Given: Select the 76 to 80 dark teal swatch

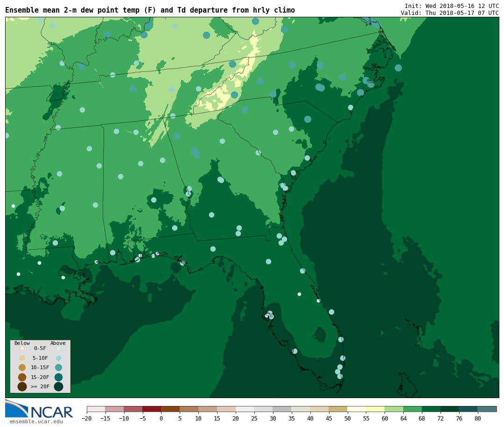Looking at the screenshot, I should pyautogui.click(x=469, y=409).
